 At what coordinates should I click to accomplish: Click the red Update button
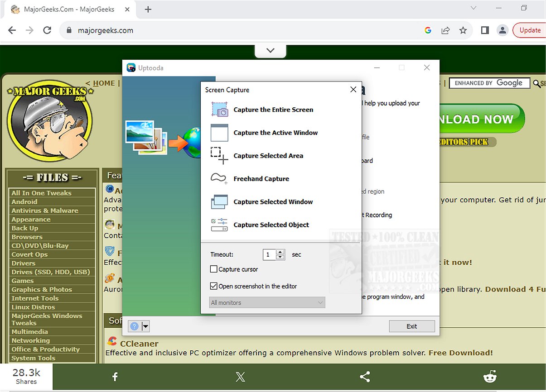coord(530,30)
